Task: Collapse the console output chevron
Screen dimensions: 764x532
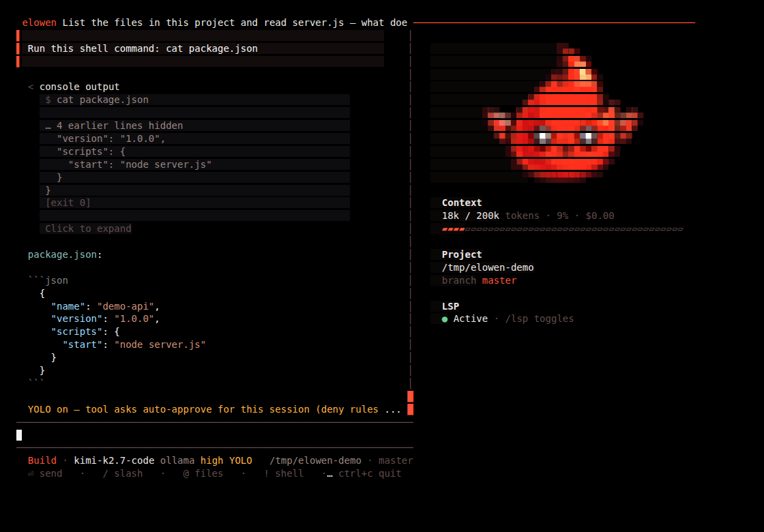Action: pos(31,87)
